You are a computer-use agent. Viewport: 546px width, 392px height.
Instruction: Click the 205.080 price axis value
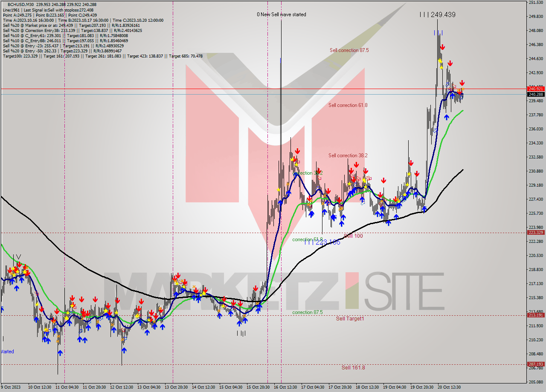point(536,382)
